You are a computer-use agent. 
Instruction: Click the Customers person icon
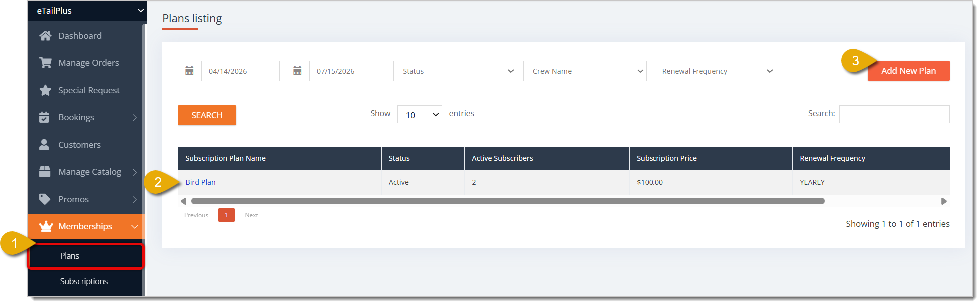[44, 145]
